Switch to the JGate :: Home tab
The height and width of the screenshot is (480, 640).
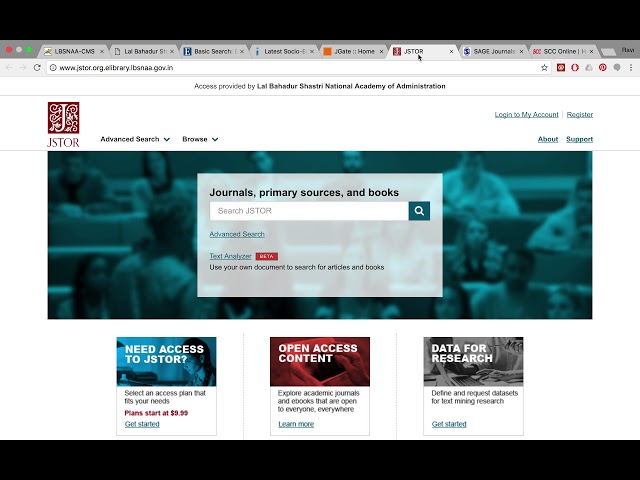[354, 51]
